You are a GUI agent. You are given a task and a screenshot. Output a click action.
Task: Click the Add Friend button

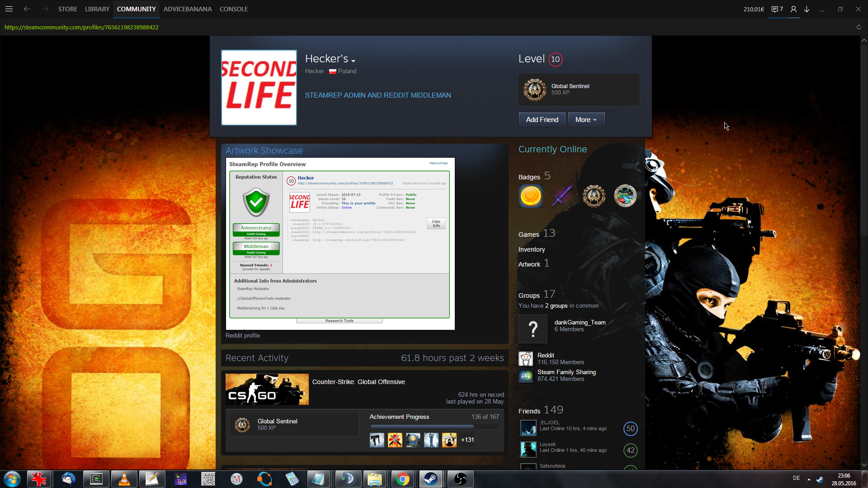click(542, 120)
